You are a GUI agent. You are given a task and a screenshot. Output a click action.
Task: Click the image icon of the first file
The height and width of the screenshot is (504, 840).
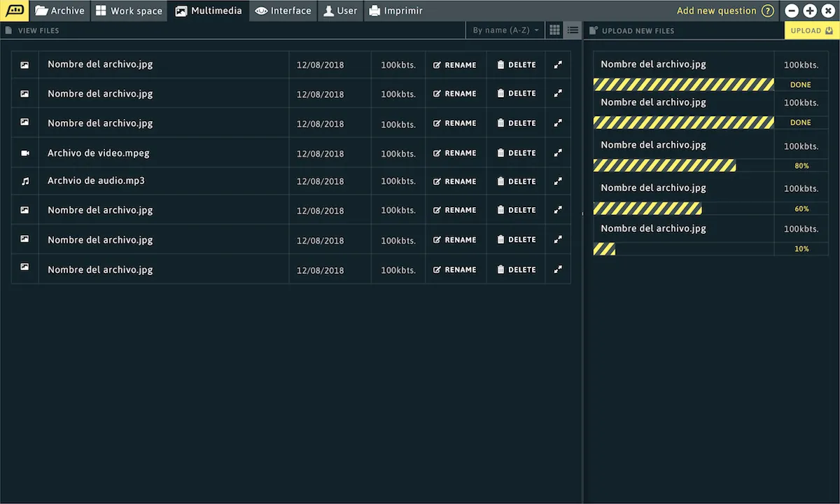[25, 65]
